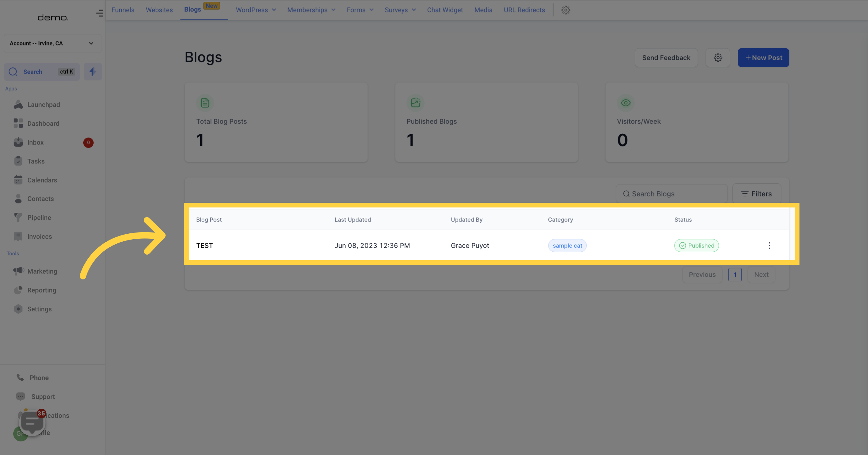This screenshot has width=868, height=455.
Task: Click the Next pagination button
Action: (x=761, y=275)
